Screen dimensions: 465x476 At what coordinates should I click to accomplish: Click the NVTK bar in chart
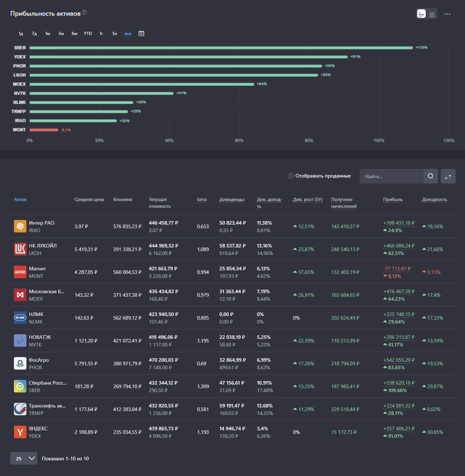[101, 93]
